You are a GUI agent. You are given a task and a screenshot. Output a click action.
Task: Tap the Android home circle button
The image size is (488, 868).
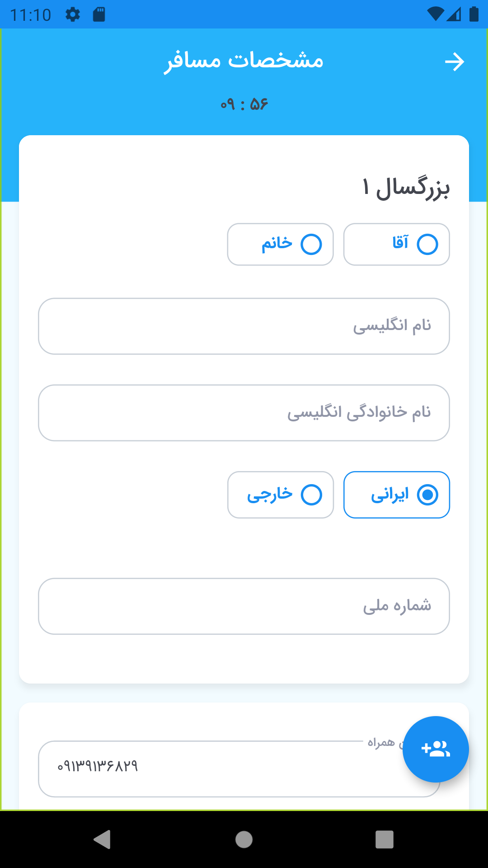point(244,840)
